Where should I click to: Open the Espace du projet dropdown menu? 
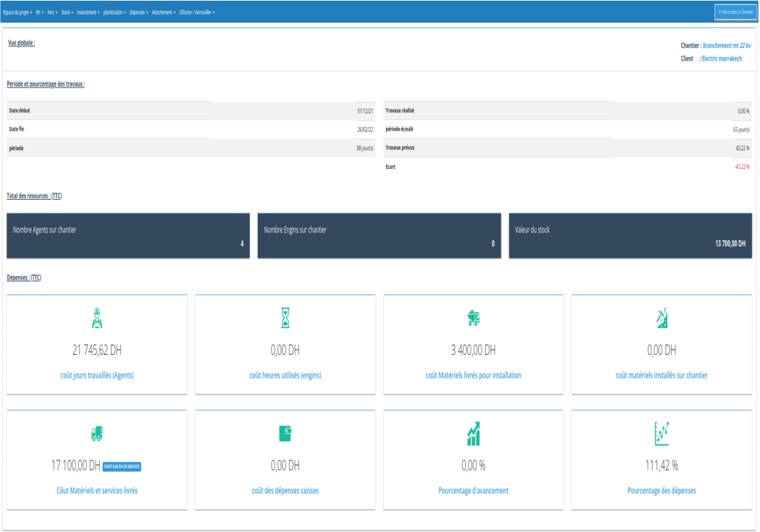coord(17,12)
